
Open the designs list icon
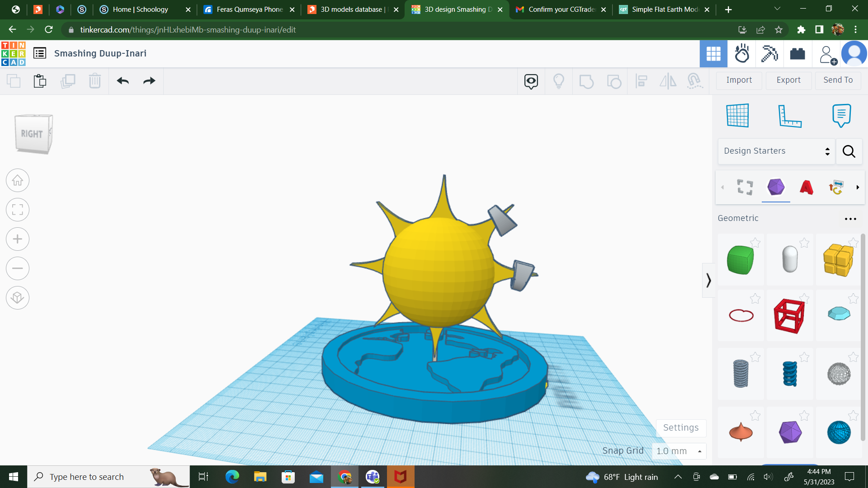pos(40,53)
